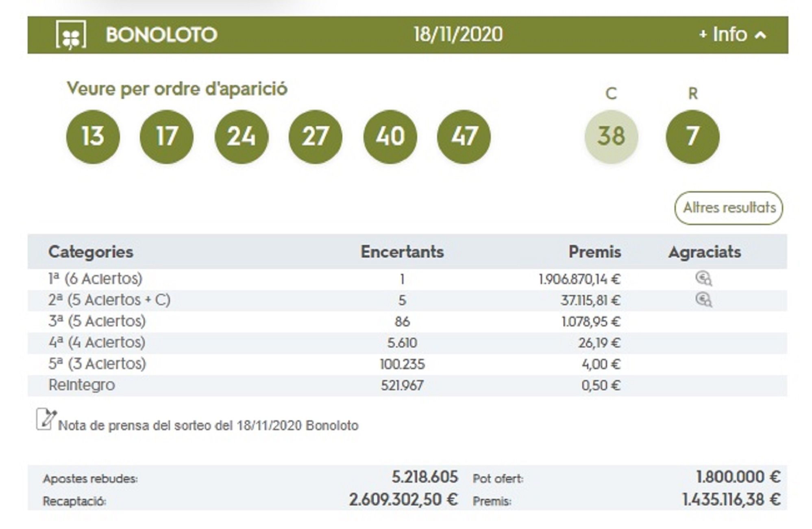Click prize amount 37.115,81 €
Viewport: 812px width, 529px height.
590,300
